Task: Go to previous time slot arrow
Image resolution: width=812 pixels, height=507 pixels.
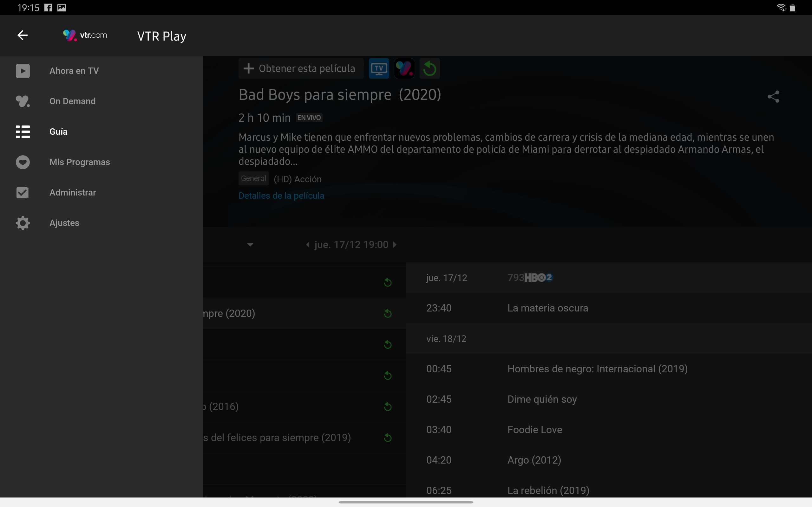Action: pos(308,245)
